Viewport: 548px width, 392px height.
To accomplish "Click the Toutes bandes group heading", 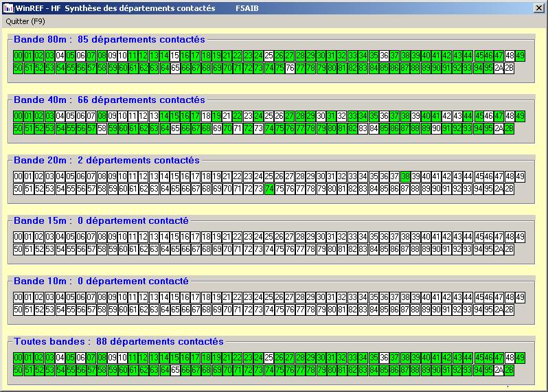I will (x=119, y=342).
